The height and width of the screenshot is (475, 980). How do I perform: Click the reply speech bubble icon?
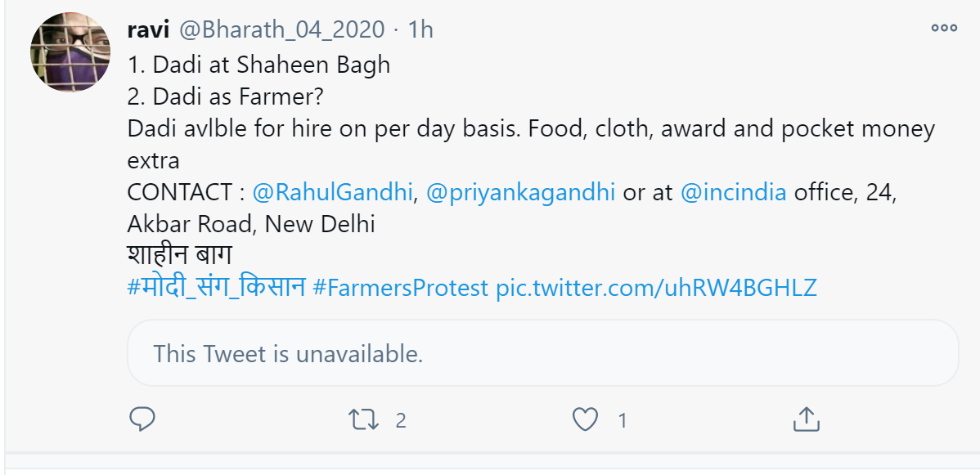pos(142,419)
